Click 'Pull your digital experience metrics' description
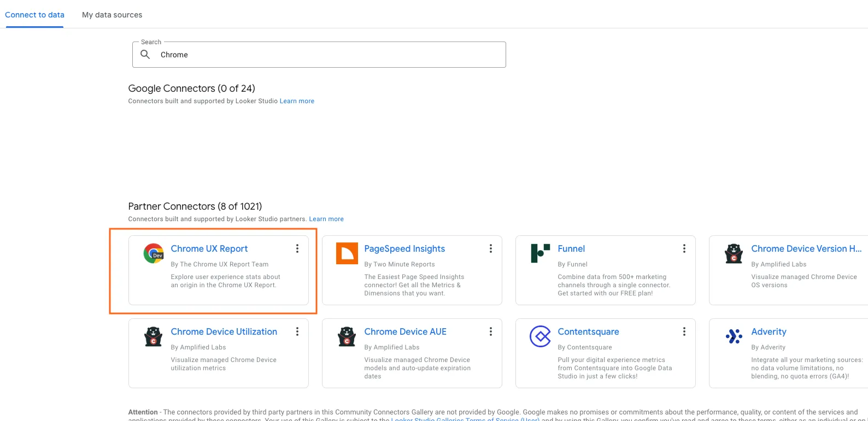This screenshot has height=421, width=868. 615,368
